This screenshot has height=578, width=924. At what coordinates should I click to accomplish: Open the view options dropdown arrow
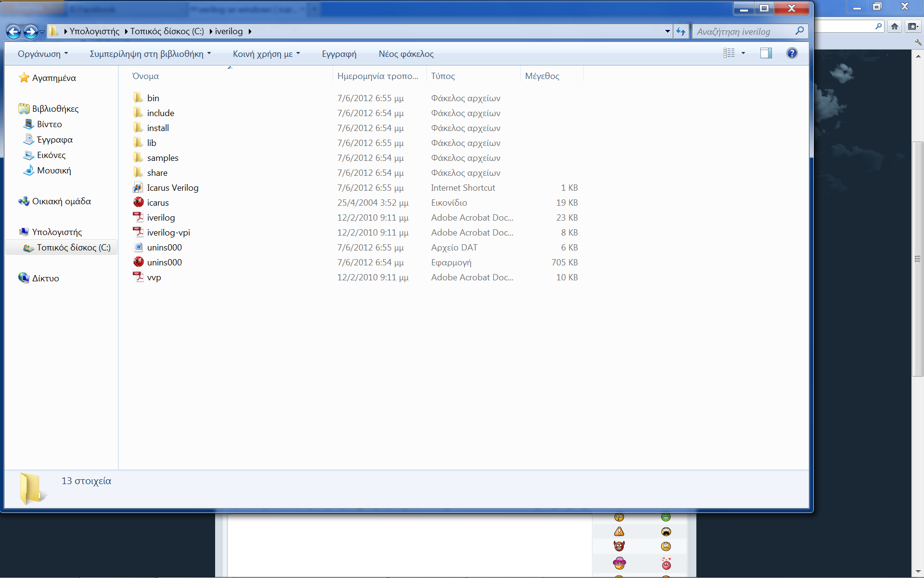[x=743, y=53]
